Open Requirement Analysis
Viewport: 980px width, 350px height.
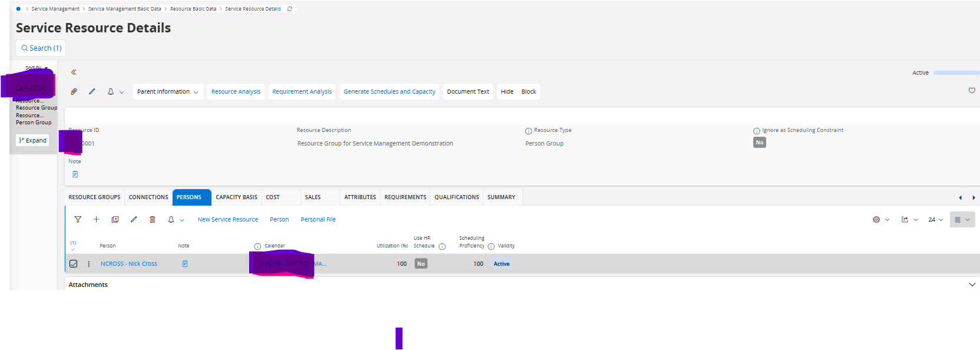pyautogui.click(x=302, y=92)
